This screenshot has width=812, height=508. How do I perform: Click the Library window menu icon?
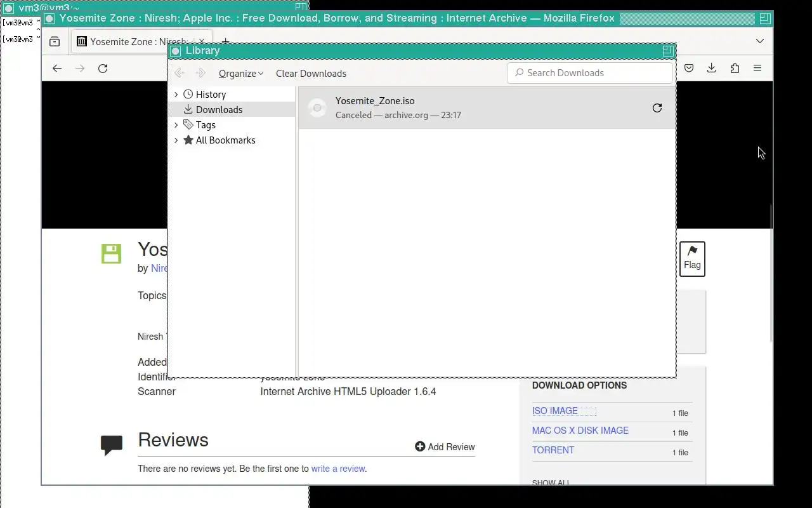pos(176,51)
